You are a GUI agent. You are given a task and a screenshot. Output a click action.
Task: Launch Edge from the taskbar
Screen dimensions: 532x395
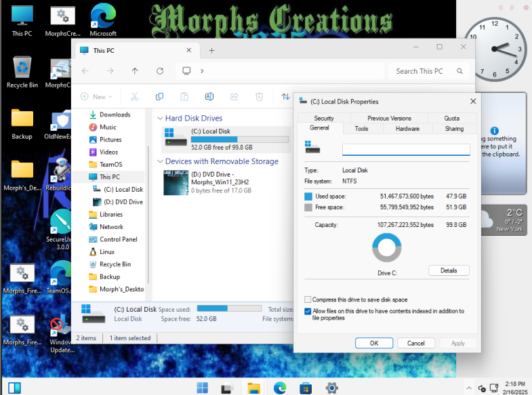280,388
